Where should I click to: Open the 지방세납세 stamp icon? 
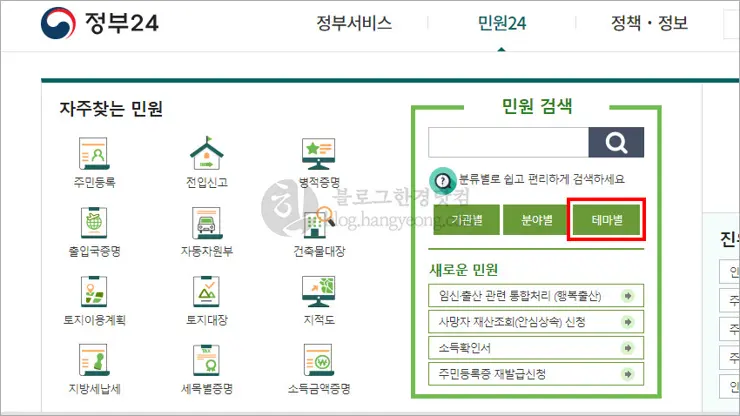[x=94, y=361]
